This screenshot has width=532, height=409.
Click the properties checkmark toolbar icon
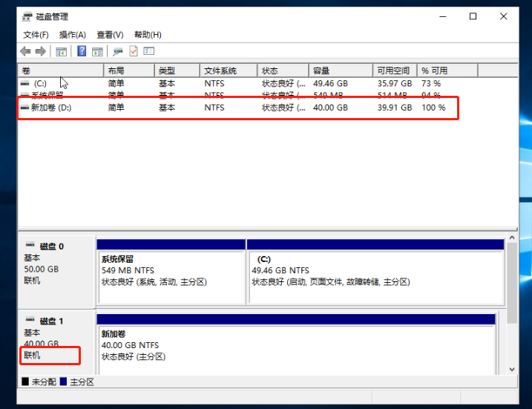coord(134,51)
